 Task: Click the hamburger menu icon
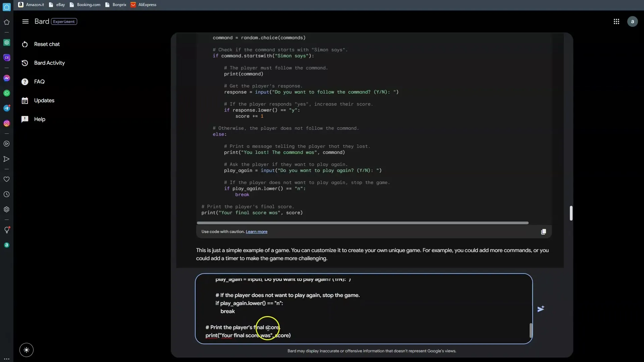[25, 21]
